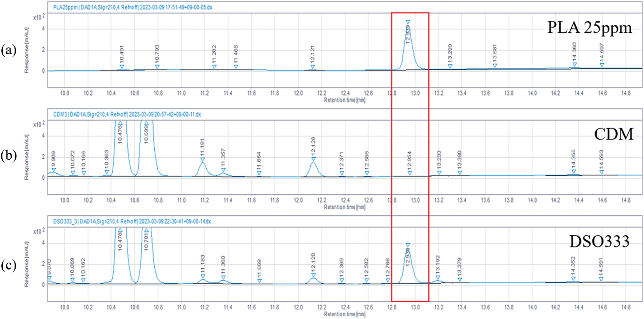
Task: Select the 10.476 peak marker in CDM plot
Action: click(120, 124)
